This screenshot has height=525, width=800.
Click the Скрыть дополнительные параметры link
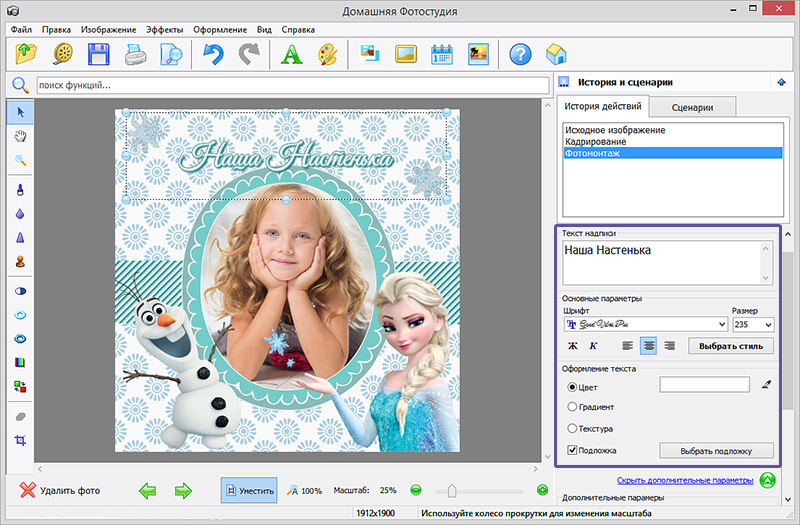(x=685, y=481)
